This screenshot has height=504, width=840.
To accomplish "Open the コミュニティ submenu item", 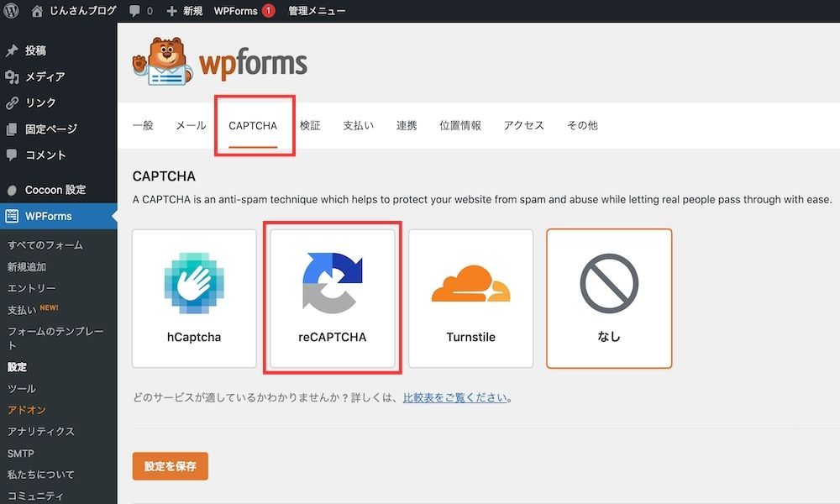I will pos(36,496).
